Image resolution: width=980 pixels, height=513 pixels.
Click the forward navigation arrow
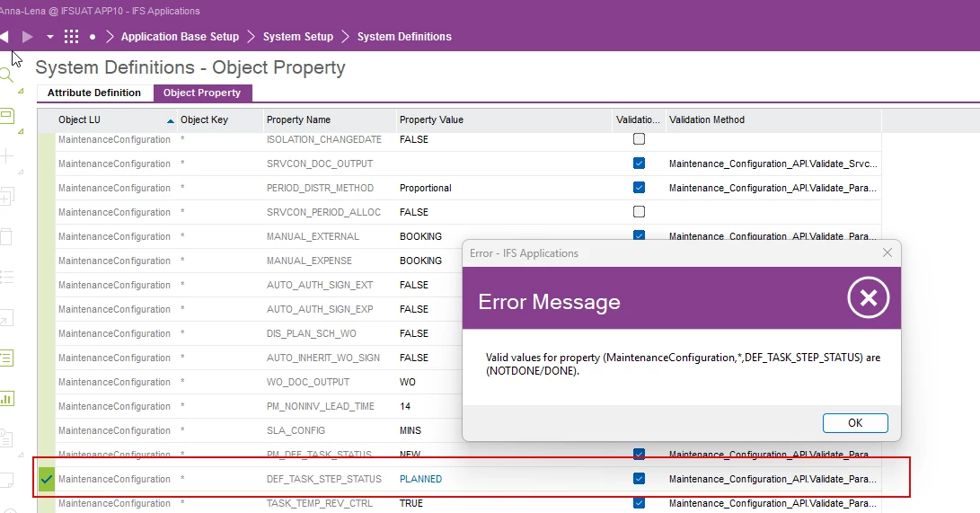point(28,37)
